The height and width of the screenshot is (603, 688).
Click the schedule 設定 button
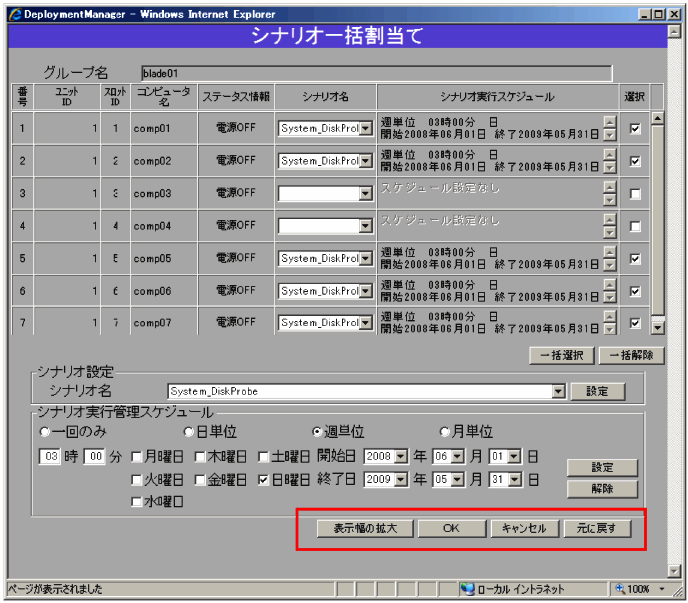point(602,468)
